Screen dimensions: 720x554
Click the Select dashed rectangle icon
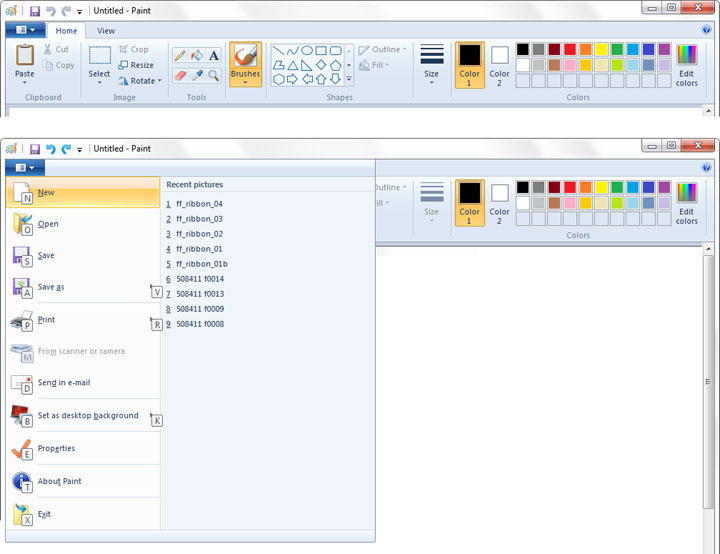point(99,56)
